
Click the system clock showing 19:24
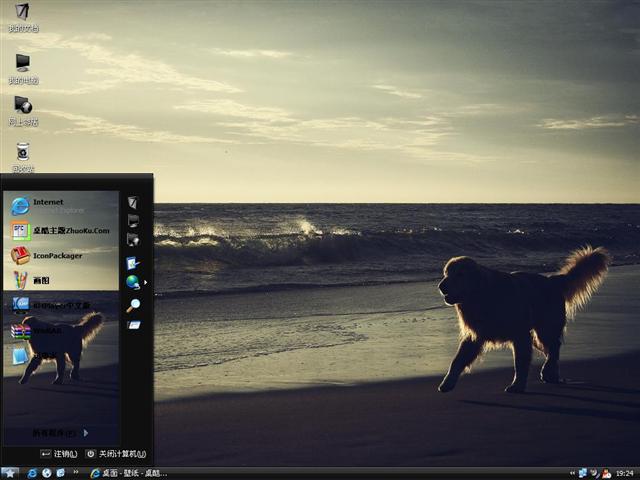point(624,473)
